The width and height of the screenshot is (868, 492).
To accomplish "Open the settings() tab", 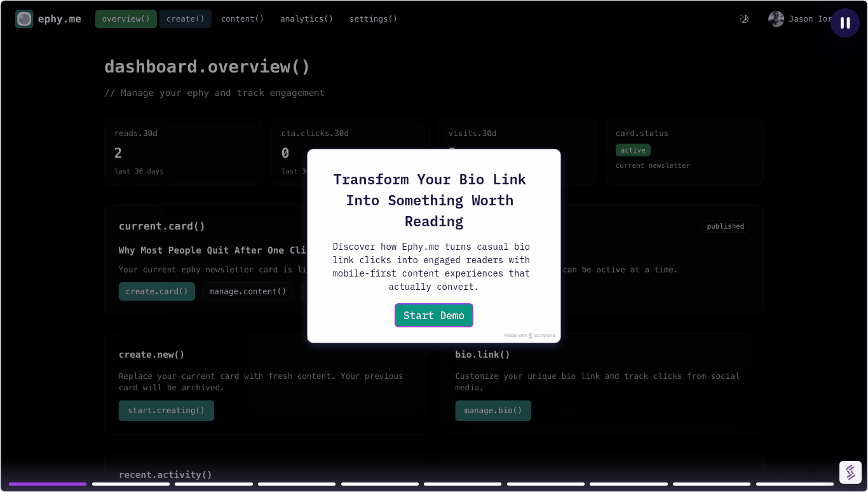I will click(x=373, y=19).
